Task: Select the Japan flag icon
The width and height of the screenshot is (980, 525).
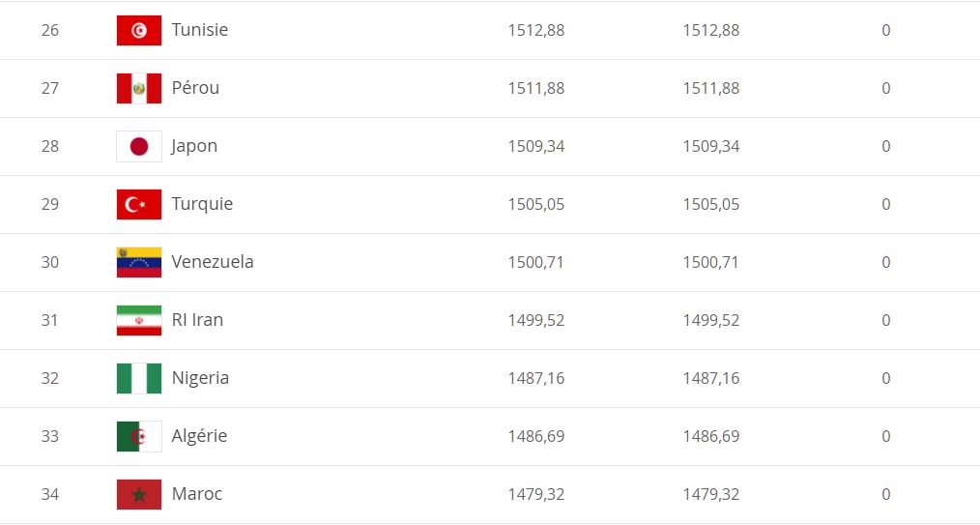Action: pos(139,146)
